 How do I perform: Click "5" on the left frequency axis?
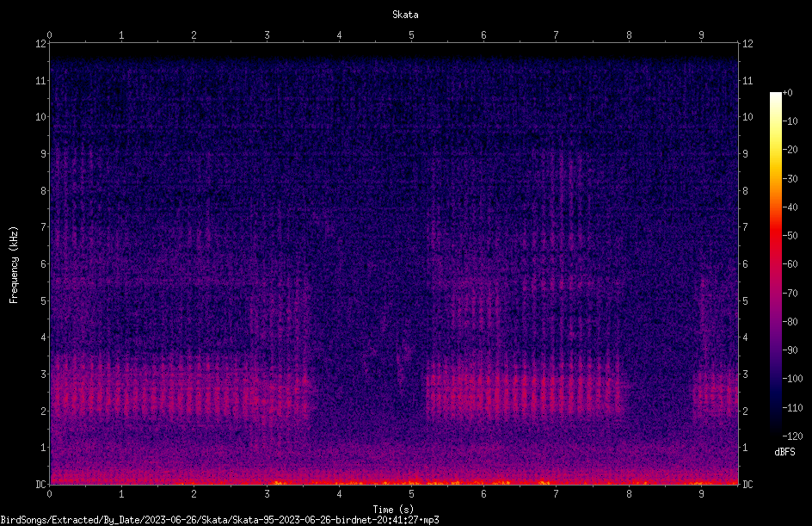[44, 300]
